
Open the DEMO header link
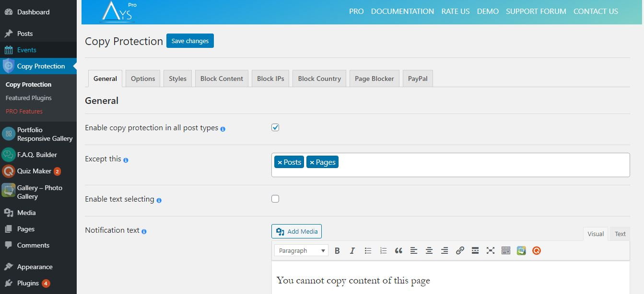[x=488, y=11]
